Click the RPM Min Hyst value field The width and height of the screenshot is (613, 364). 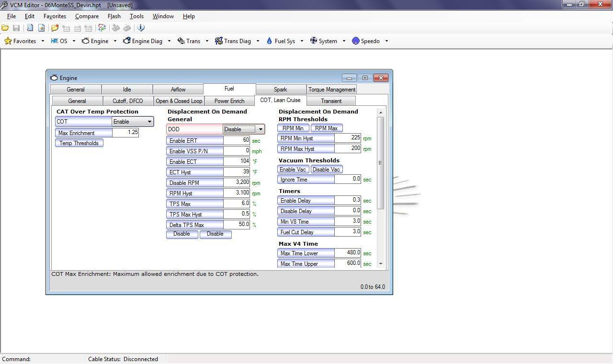click(x=348, y=138)
